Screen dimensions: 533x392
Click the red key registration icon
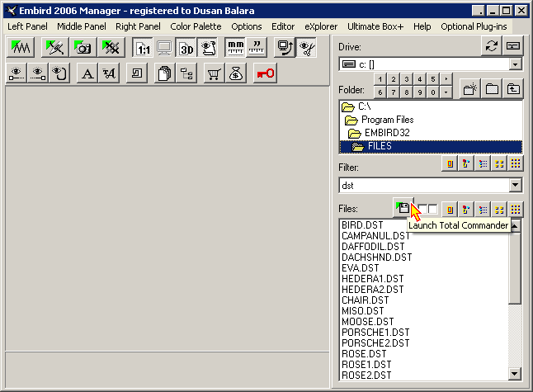[x=265, y=73]
